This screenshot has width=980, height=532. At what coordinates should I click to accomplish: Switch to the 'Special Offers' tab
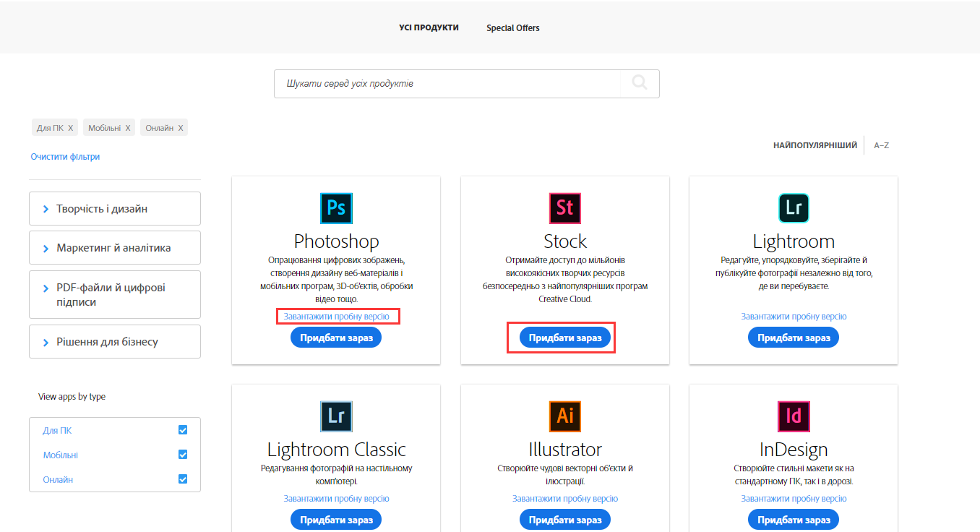click(x=512, y=27)
